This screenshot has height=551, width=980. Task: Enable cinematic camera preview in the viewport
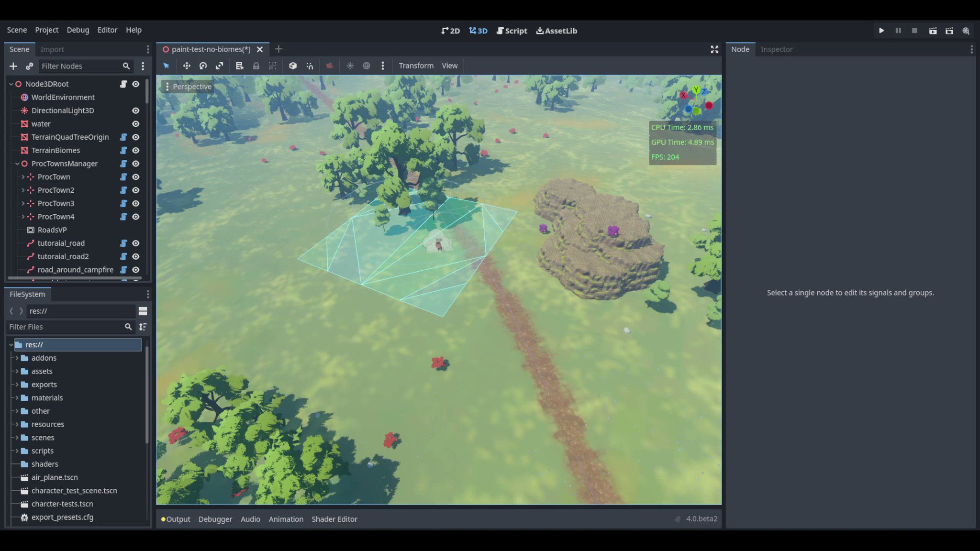coord(329,66)
